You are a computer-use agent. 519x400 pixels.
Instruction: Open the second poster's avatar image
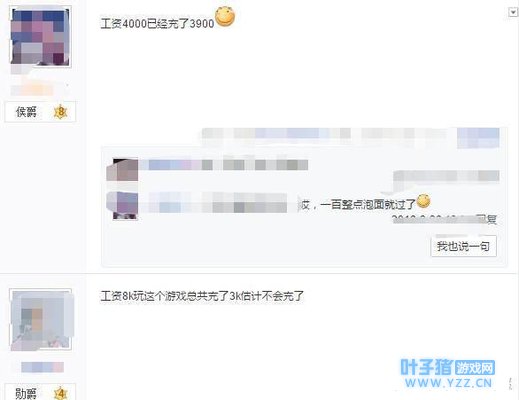point(41,319)
